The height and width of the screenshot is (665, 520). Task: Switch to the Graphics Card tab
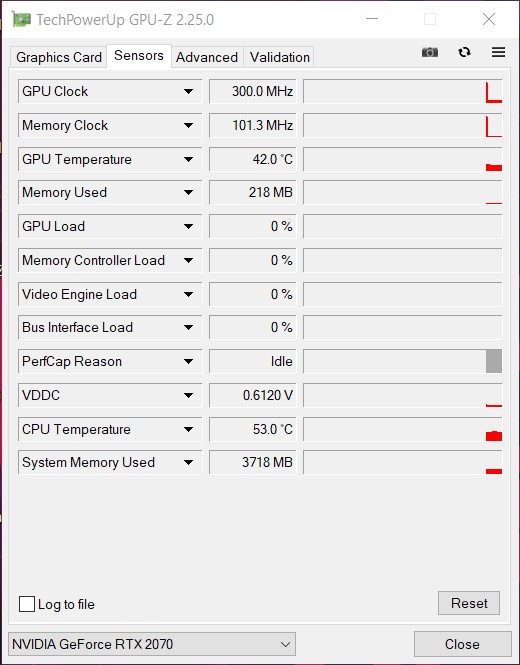59,57
